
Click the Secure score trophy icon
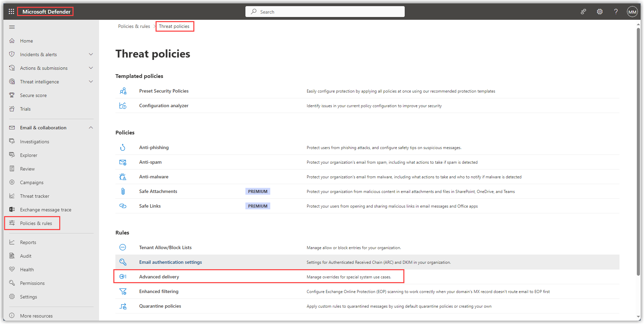coord(12,95)
